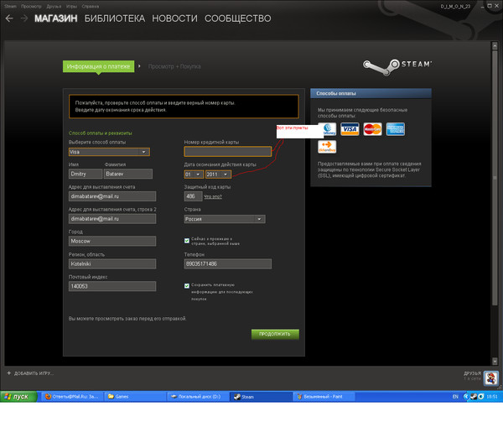Open the Друзья menu
503x448 pixels.
pos(54,7)
